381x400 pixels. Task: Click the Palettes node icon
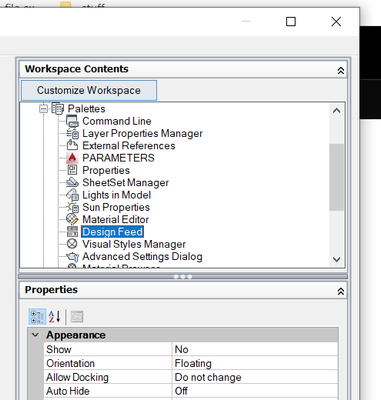[57, 109]
